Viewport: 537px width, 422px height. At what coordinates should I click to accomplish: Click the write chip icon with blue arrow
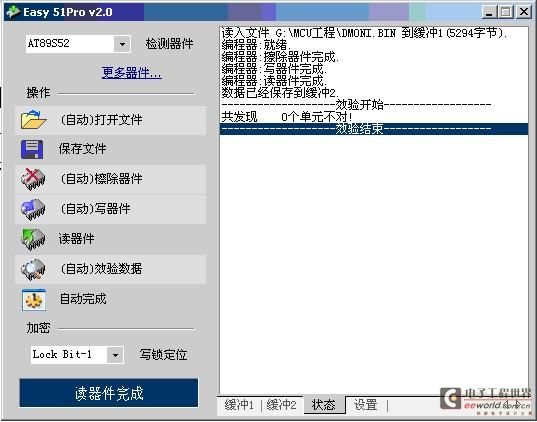point(33,209)
